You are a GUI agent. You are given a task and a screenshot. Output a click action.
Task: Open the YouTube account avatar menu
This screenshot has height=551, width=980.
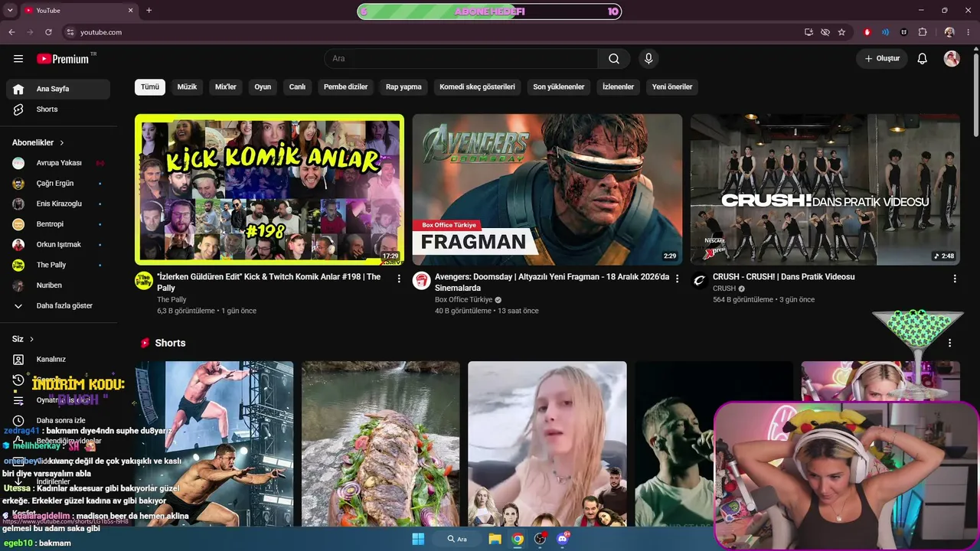tap(952, 59)
